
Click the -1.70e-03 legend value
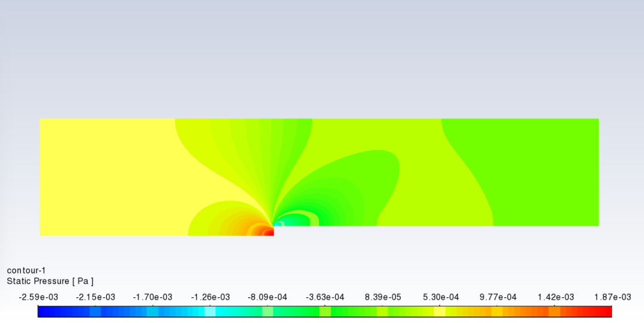[x=153, y=297]
